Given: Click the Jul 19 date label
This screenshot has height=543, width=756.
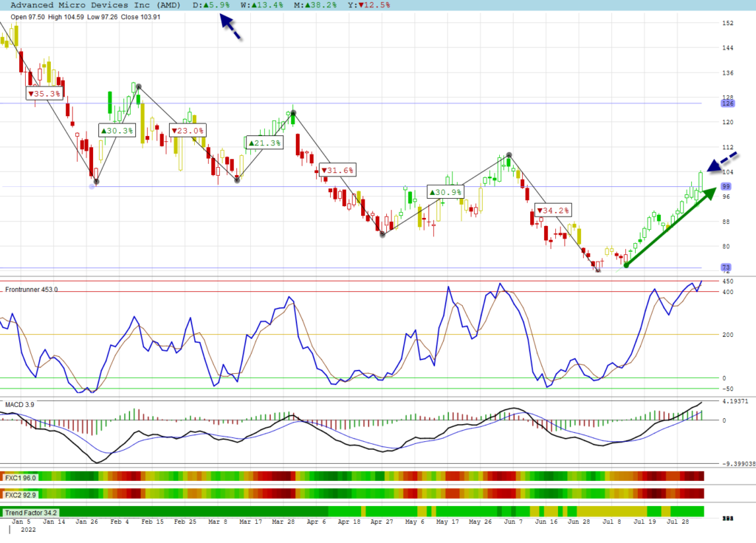Looking at the screenshot, I should pyautogui.click(x=645, y=522).
